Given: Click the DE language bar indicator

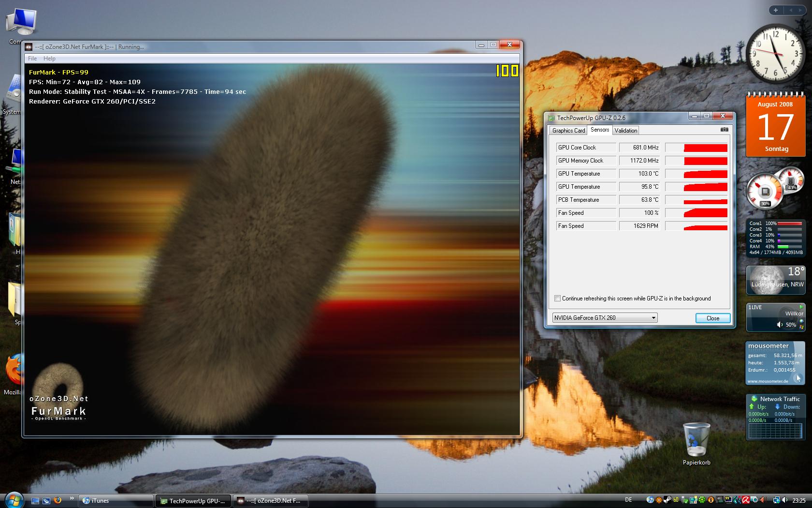Looking at the screenshot, I should [628, 500].
